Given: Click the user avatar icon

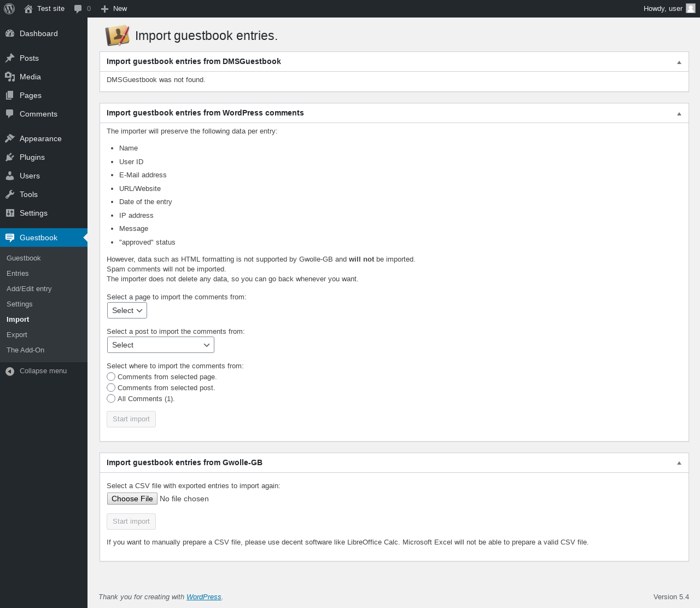Looking at the screenshot, I should tap(691, 8).
